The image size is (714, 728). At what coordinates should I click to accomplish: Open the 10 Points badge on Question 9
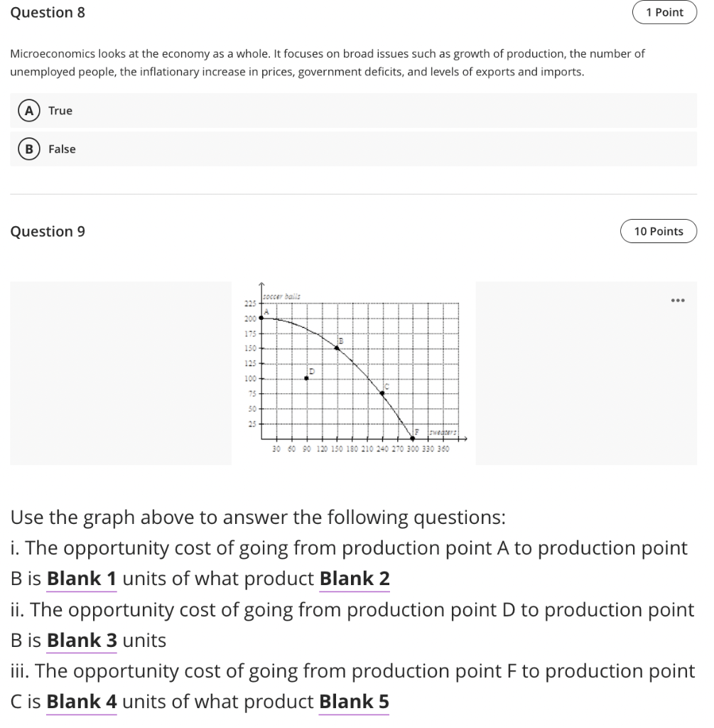tap(659, 231)
